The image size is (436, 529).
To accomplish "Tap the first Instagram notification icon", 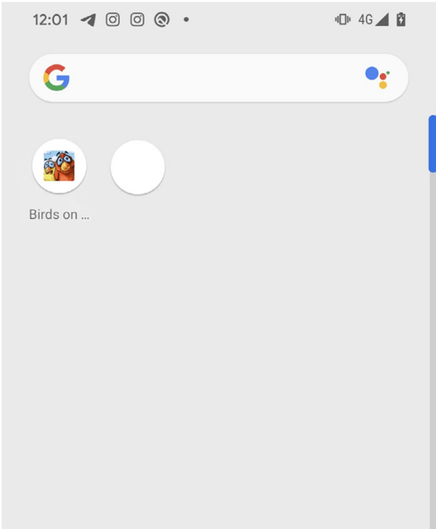I will (113, 20).
